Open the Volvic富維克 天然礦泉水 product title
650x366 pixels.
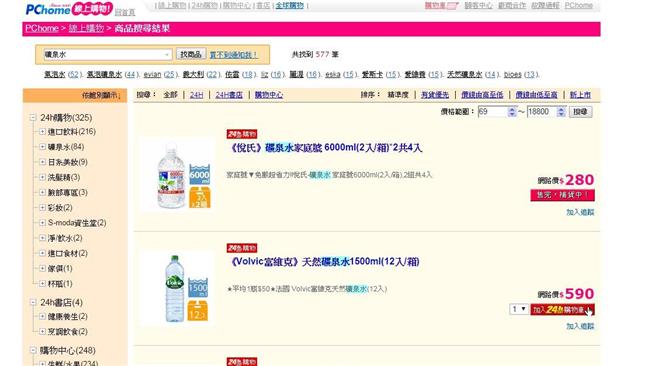tap(324, 262)
